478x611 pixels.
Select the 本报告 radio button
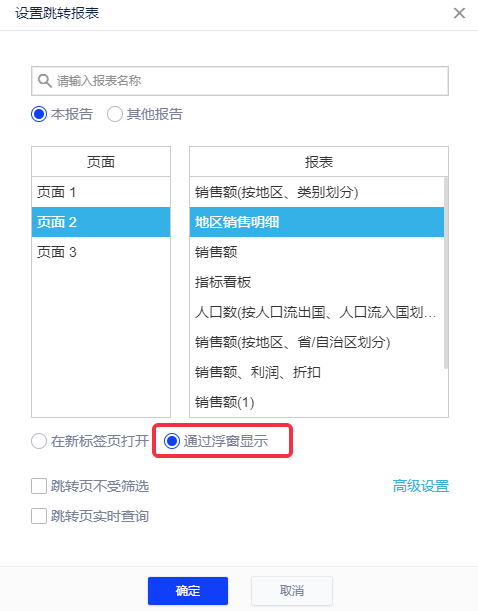click(x=39, y=114)
